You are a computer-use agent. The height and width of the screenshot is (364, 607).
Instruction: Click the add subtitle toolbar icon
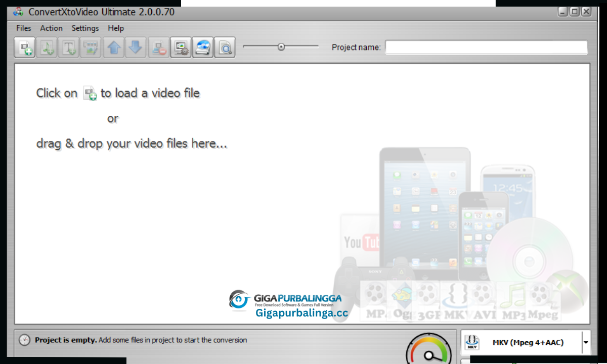pos(69,48)
